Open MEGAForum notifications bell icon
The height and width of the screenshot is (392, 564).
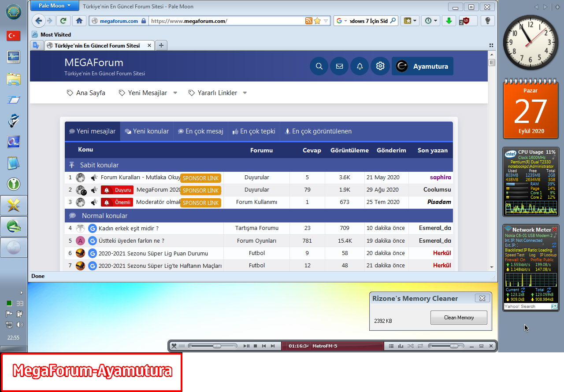click(360, 66)
